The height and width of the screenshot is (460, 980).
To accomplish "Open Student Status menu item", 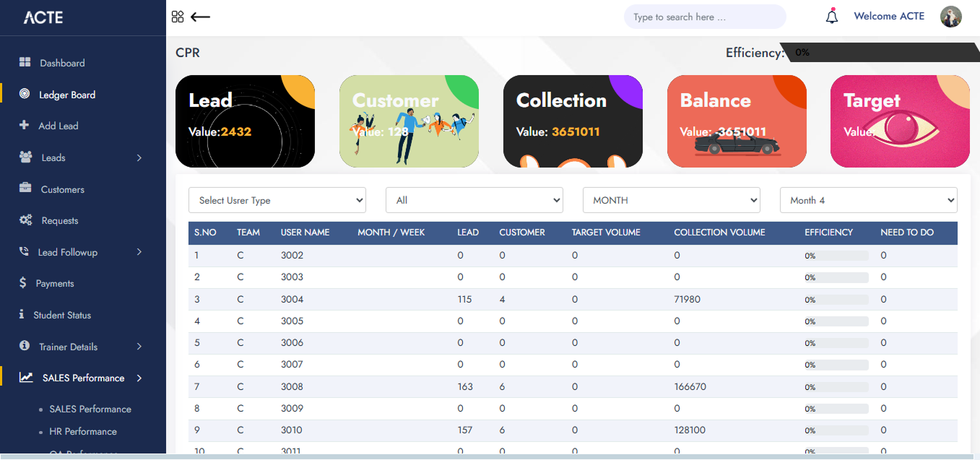I will coord(62,315).
